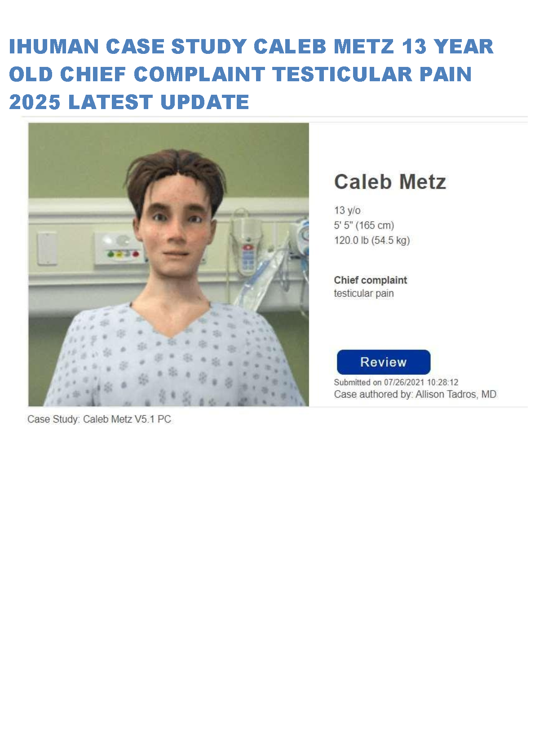Select the Case authored by Allison Tadros line

pos(415,394)
